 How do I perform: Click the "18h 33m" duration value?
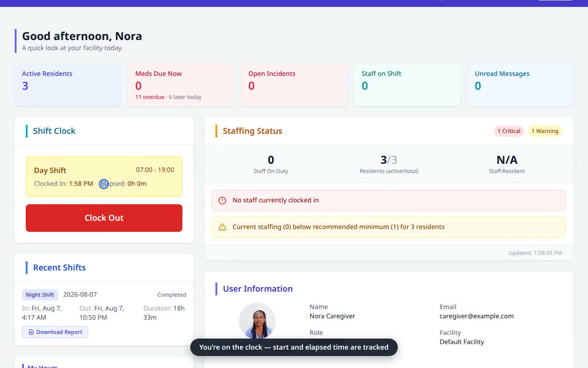pyautogui.click(x=164, y=313)
